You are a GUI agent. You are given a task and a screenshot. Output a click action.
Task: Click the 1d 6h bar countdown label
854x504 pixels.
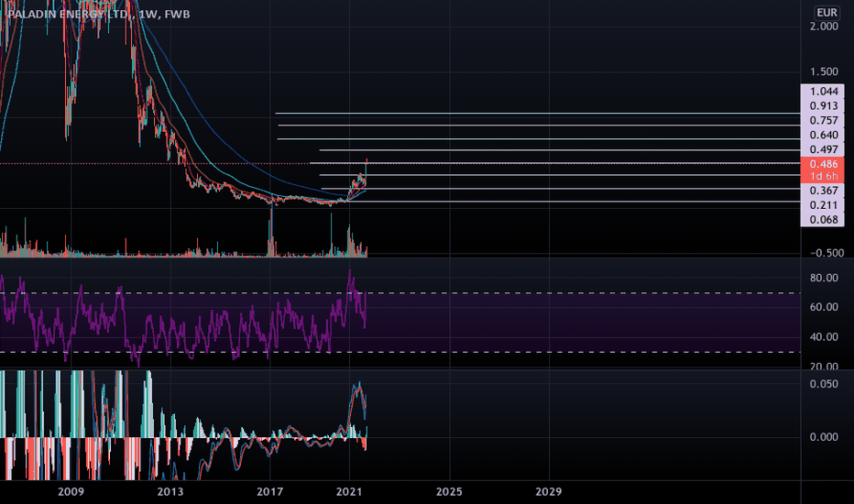(x=823, y=176)
